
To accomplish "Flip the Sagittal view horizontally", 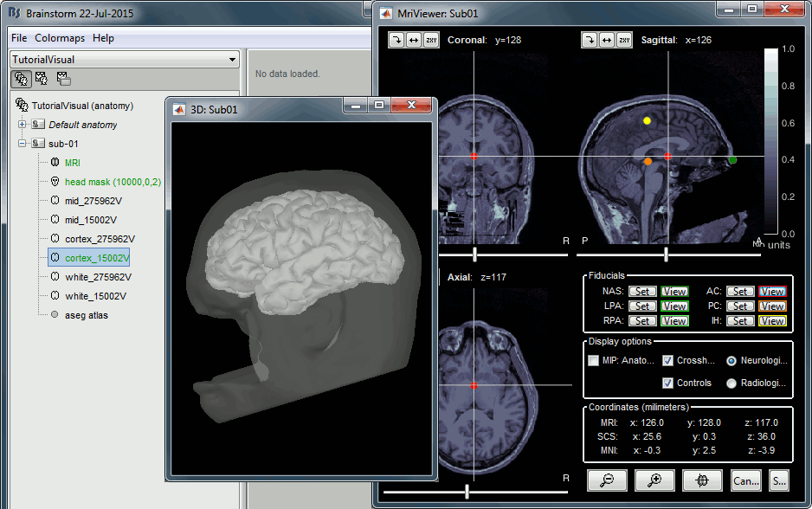I will (x=607, y=40).
